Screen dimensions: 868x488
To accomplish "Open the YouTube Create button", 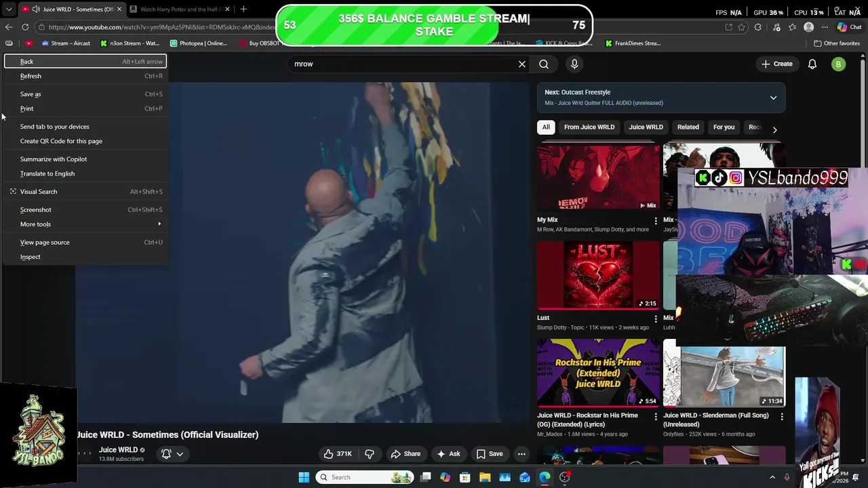I will click(777, 64).
